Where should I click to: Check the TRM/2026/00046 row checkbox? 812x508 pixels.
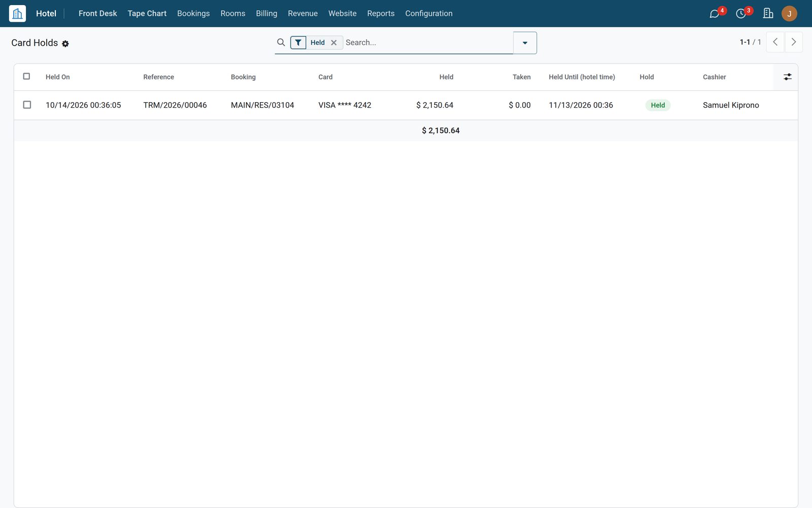coord(27,105)
